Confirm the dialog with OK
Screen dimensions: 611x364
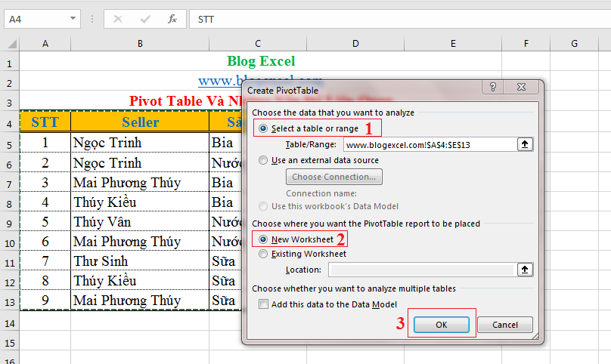click(x=442, y=325)
